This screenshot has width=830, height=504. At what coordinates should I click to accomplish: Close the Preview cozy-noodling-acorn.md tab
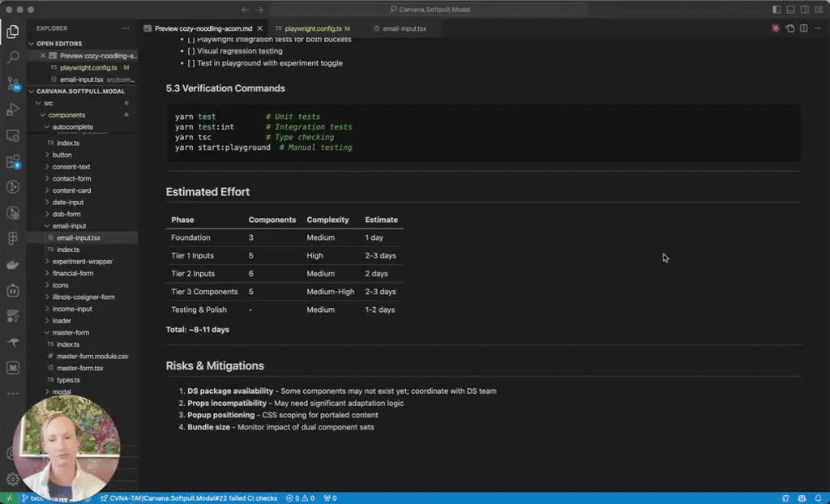259,28
